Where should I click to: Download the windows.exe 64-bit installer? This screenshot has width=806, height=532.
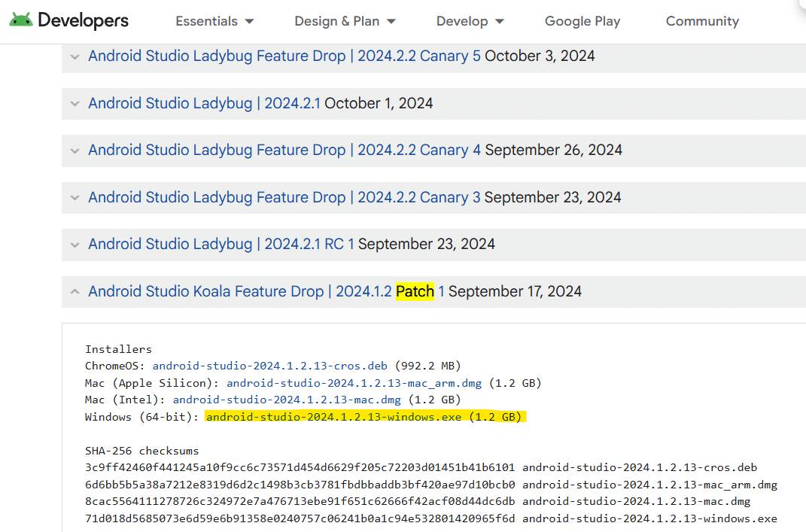(x=333, y=416)
